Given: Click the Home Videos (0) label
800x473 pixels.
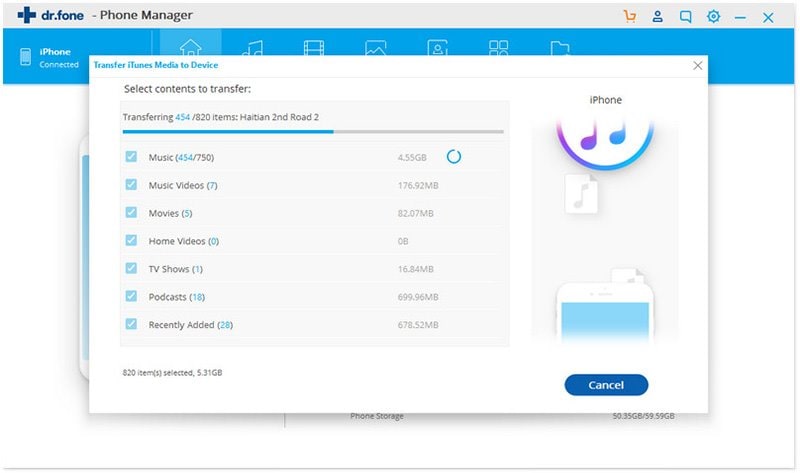Looking at the screenshot, I should pos(184,241).
